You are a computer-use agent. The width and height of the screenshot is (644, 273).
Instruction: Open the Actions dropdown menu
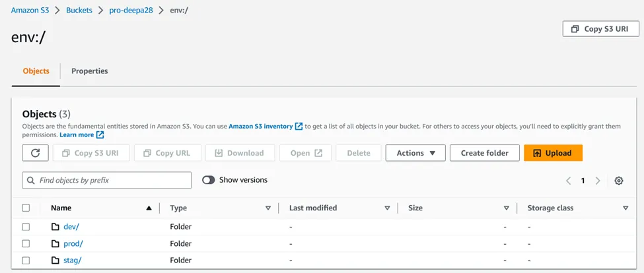click(x=415, y=153)
